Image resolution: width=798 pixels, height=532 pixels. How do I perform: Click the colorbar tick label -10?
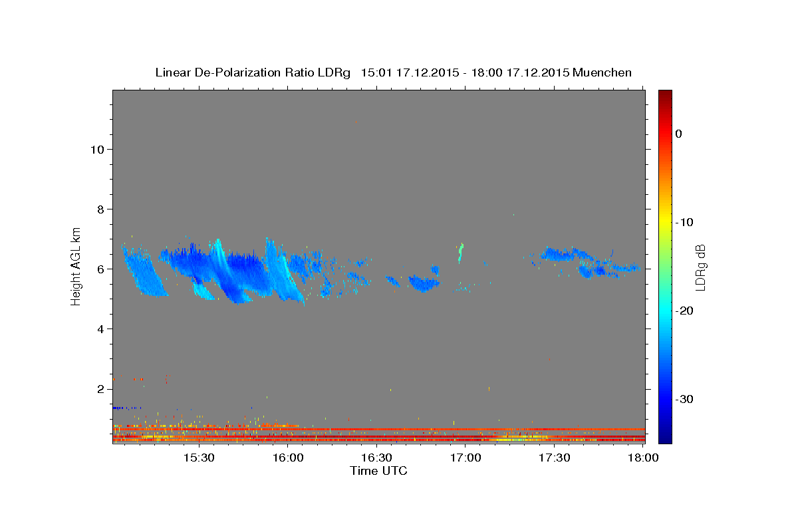click(x=684, y=222)
